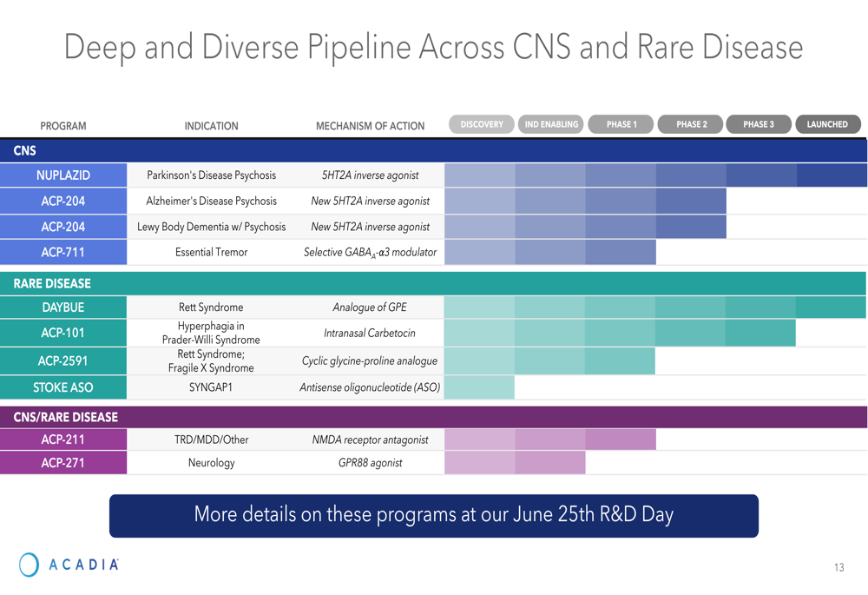This screenshot has width=868, height=595.
Task: Click '5HT2A inverse agonist' in NUPLAZID row
Action: pyautogui.click(x=371, y=175)
